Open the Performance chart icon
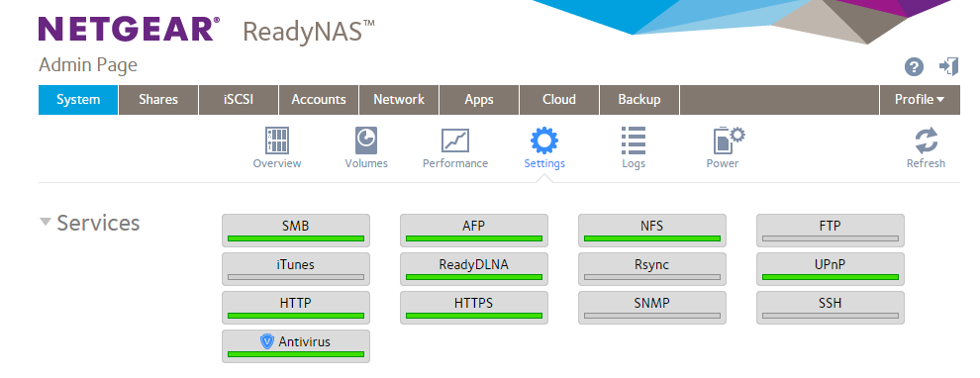The height and width of the screenshot is (378, 980). click(455, 141)
